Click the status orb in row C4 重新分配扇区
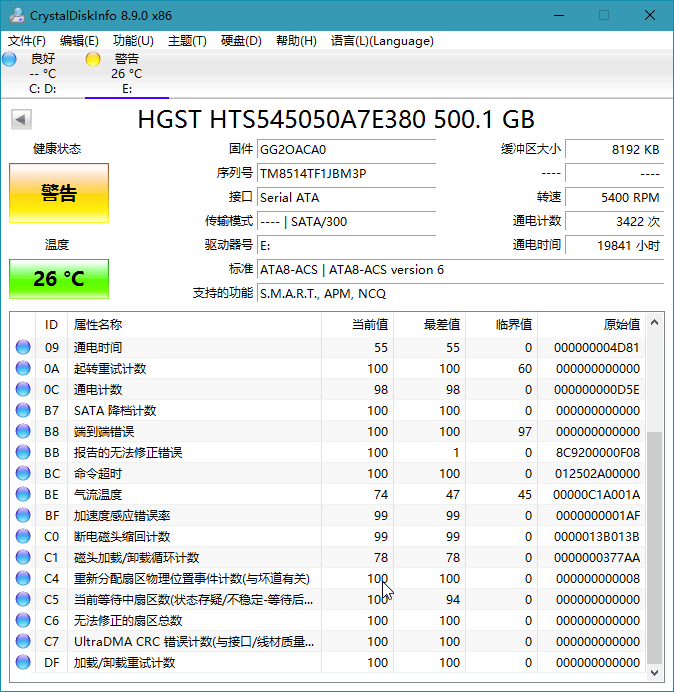The width and height of the screenshot is (674, 692). (x=23, y=578)
